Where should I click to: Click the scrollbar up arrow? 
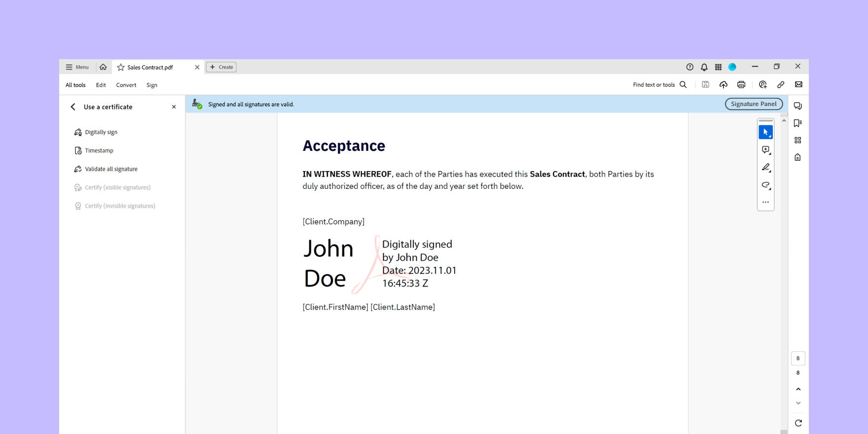pos(784,120)
